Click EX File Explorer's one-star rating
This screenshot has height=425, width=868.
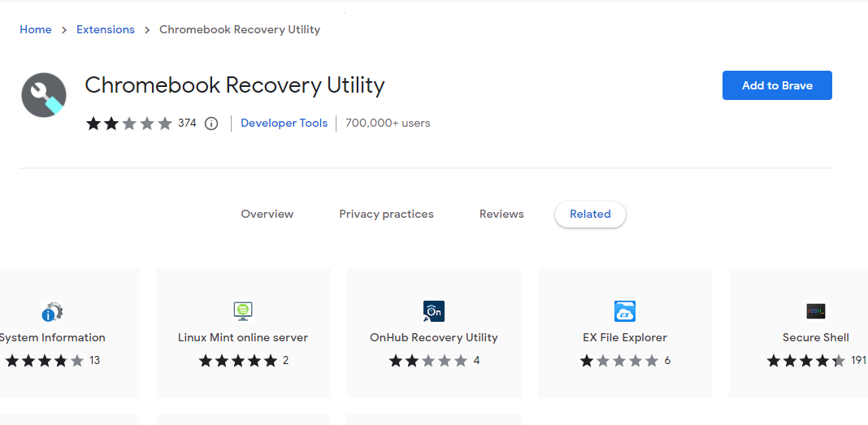[619, 361]
